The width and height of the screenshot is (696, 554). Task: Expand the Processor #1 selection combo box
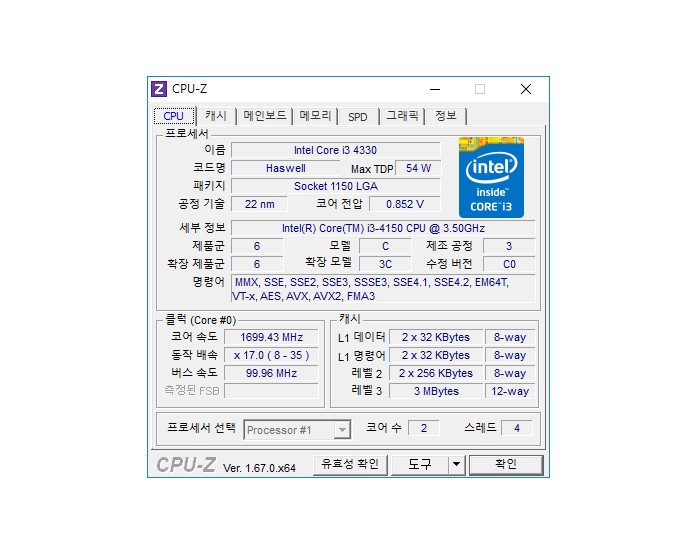(297, 430)
